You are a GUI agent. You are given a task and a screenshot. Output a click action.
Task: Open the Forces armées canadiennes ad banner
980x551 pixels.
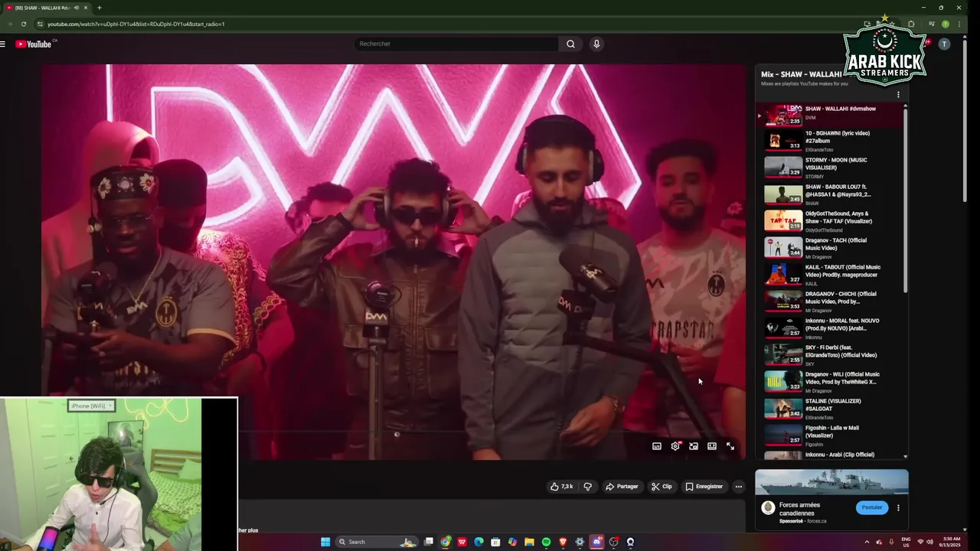coord(831,482)
